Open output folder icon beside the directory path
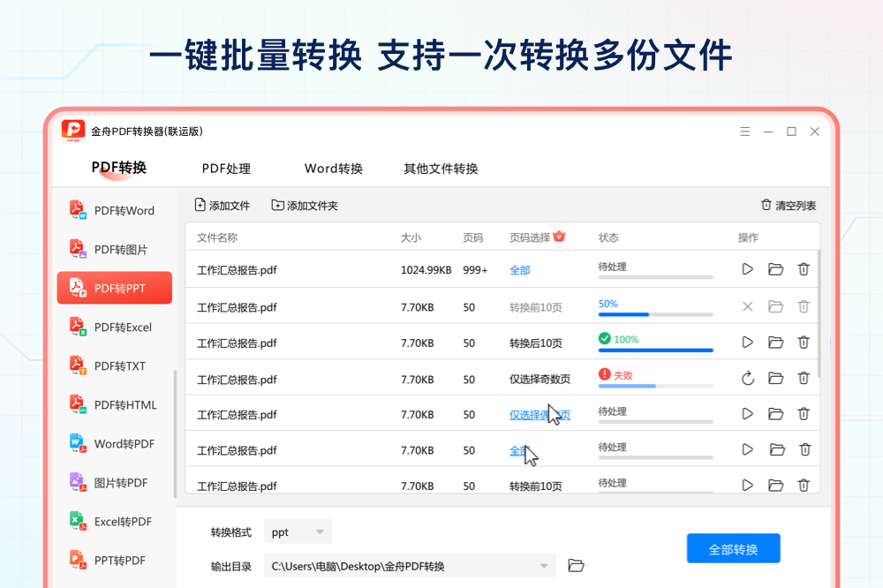 pos(576,566)
